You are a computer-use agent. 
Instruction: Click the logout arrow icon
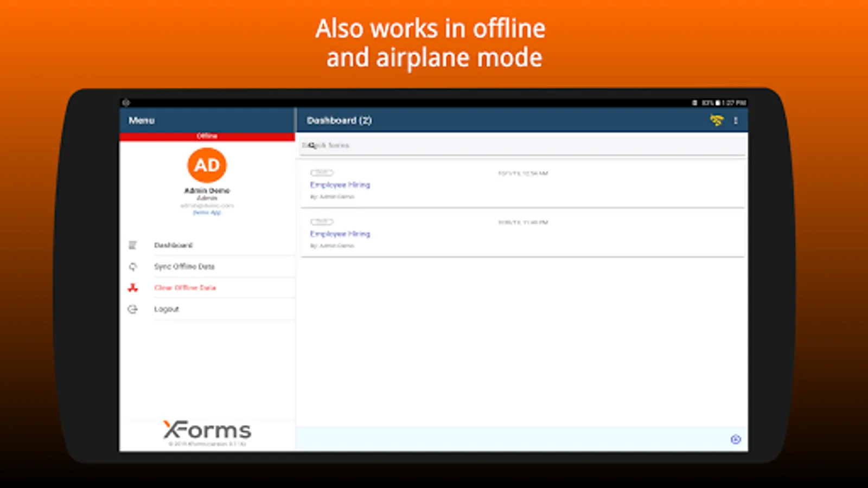point(132,309)
